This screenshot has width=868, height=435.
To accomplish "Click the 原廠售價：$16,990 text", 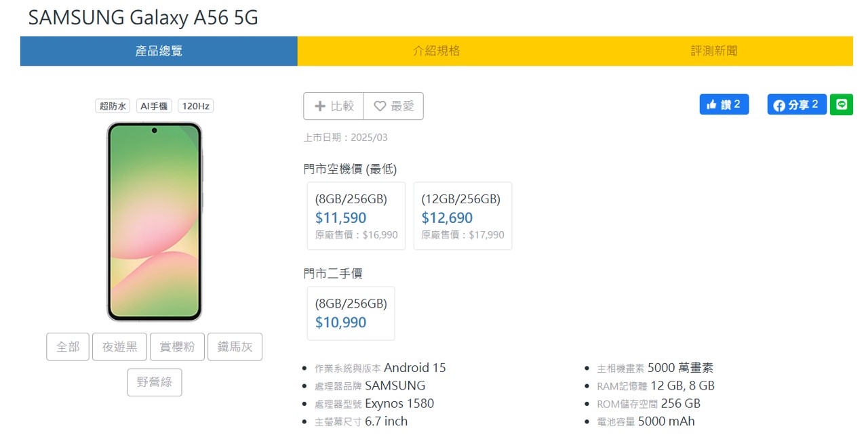I will 357,235.
